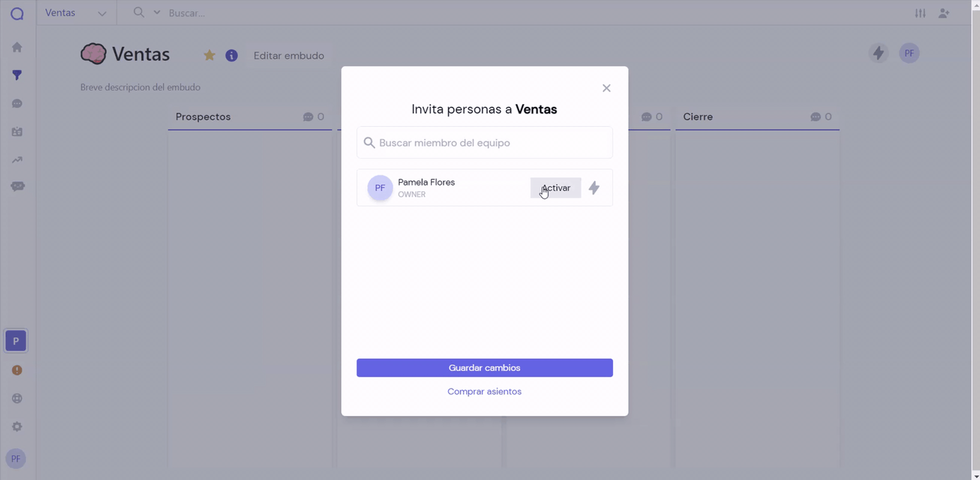Click the Breve descripcion del embudo text
Viewport: 980px width, 480px height.
tap(140, 87)
